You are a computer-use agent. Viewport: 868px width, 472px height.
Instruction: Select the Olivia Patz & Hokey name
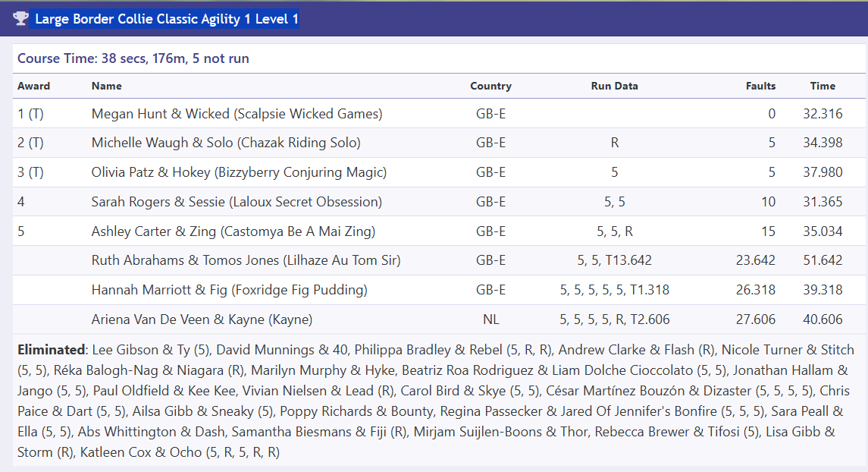[x=239, y=172]
